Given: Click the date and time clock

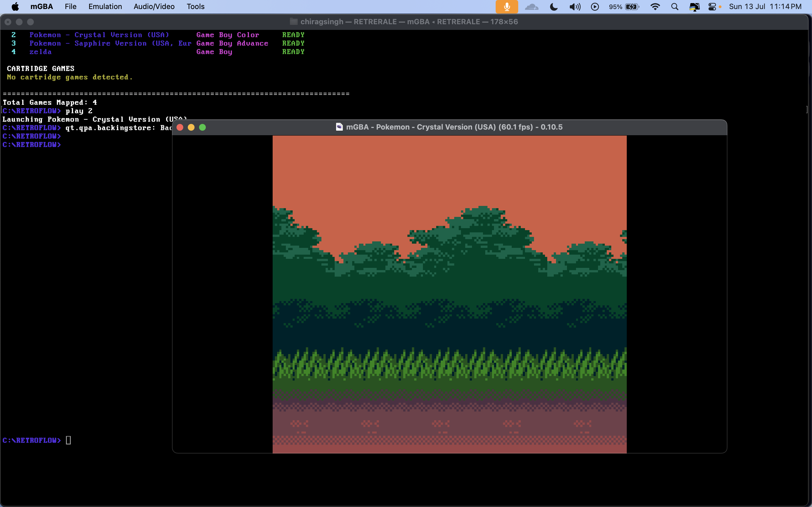Looking at the screenshot, I should [x=765, y=7].
